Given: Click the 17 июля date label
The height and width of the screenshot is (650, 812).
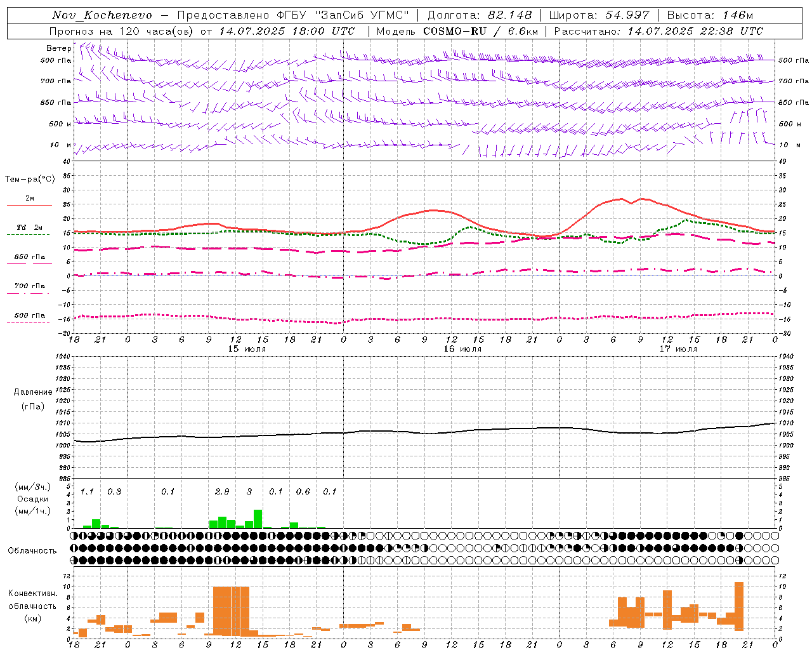Looking at the screenshot, I should click(678, 349).
